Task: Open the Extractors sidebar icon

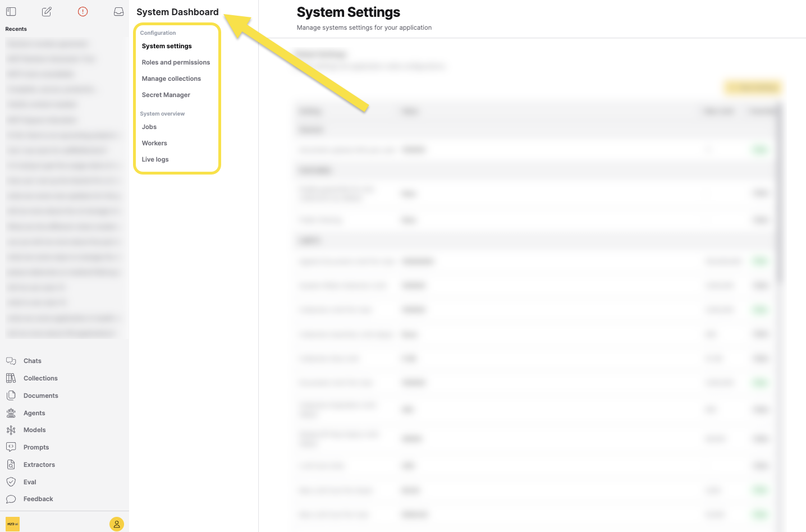Action: coord(11,464)
